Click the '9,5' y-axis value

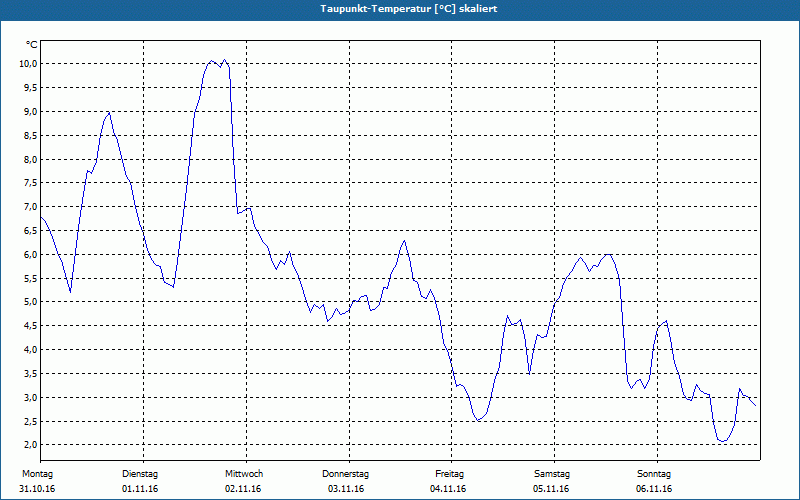30,88
